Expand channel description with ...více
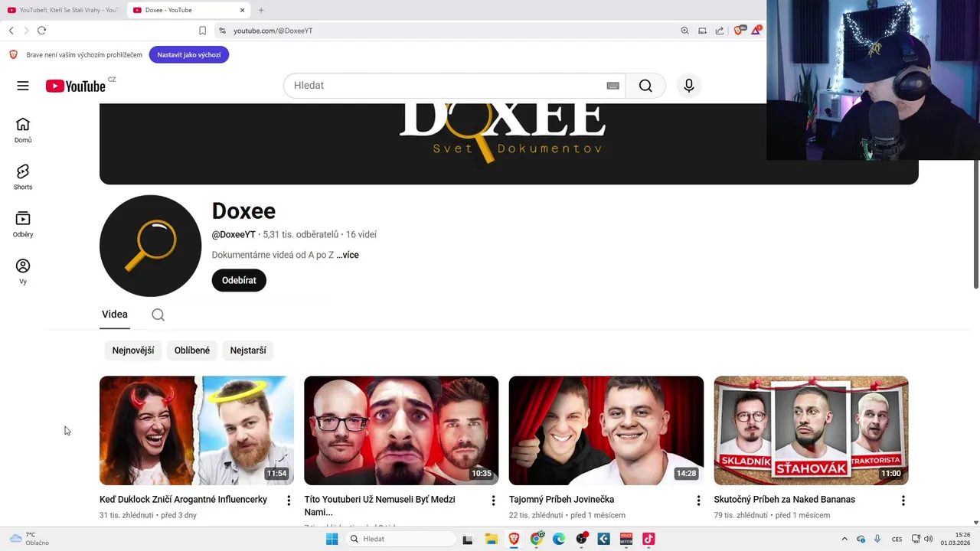Image resolution: width=980 pixels, height=551 pixels. [x=348, y=255]
